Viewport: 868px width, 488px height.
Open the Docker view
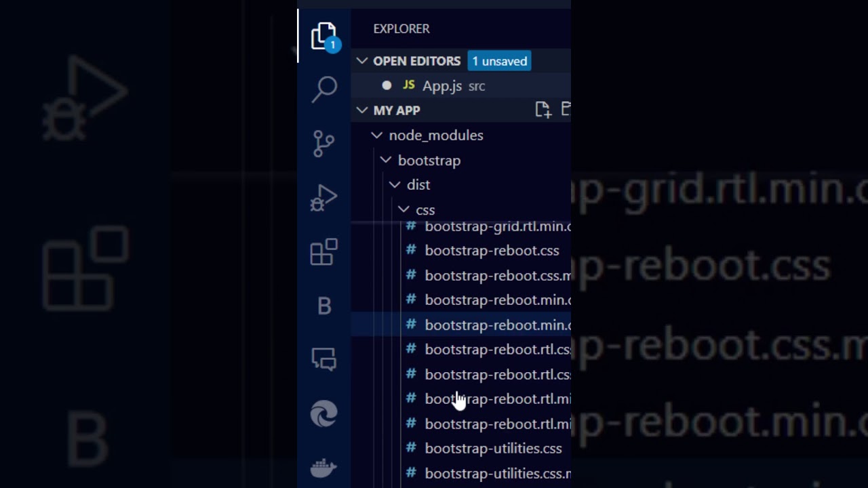click(x=324, y=468)
